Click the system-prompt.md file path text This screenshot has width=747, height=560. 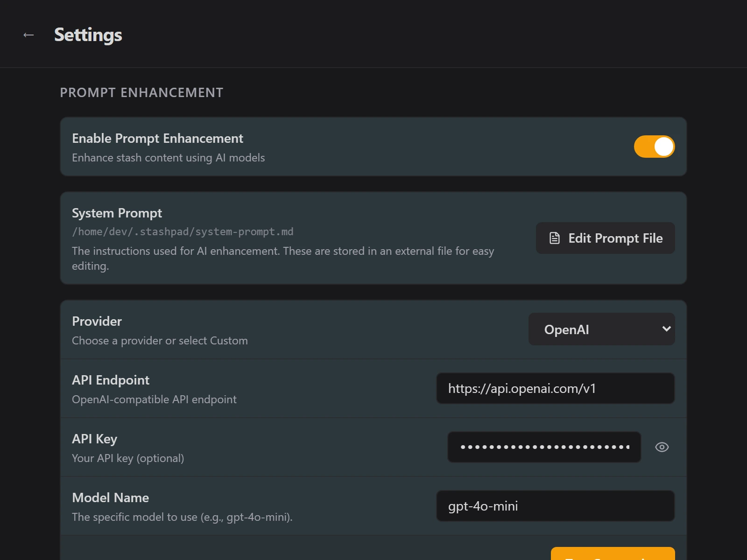coord(183,231)
